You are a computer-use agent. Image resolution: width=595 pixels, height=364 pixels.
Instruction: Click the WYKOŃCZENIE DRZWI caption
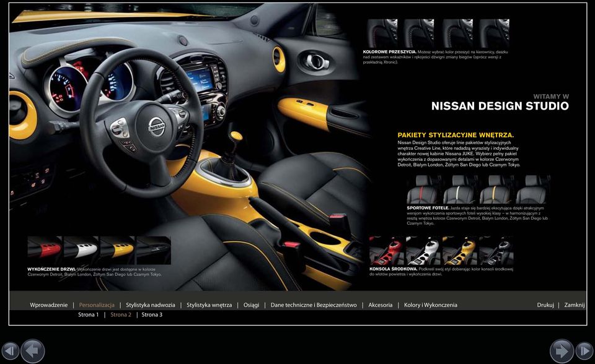[x=51, y=269]
